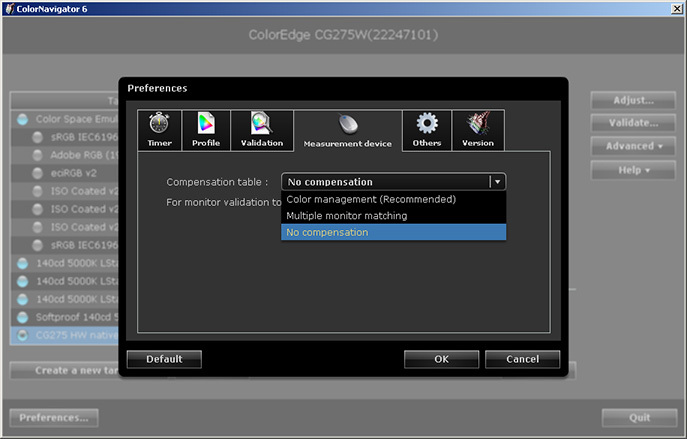Expand the Compensation table dropdown arrow
Screen dimensions: 687x439
coord(497,182)
